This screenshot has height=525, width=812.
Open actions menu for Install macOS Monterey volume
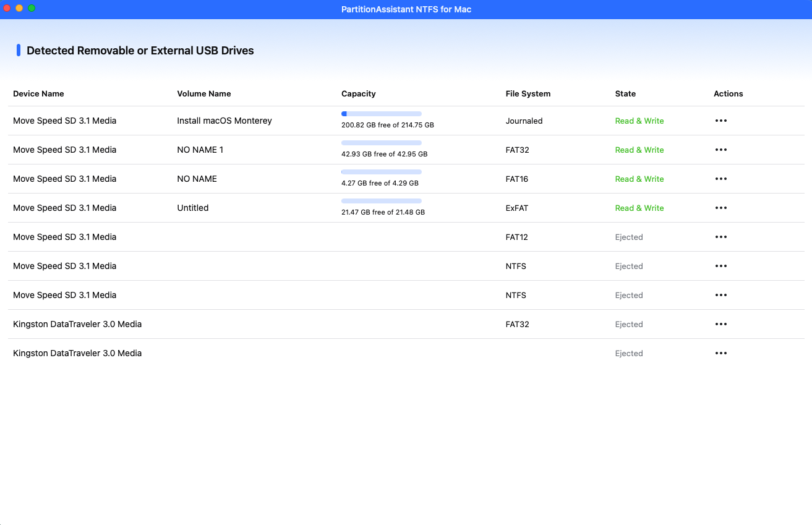[x=720, y=121]
